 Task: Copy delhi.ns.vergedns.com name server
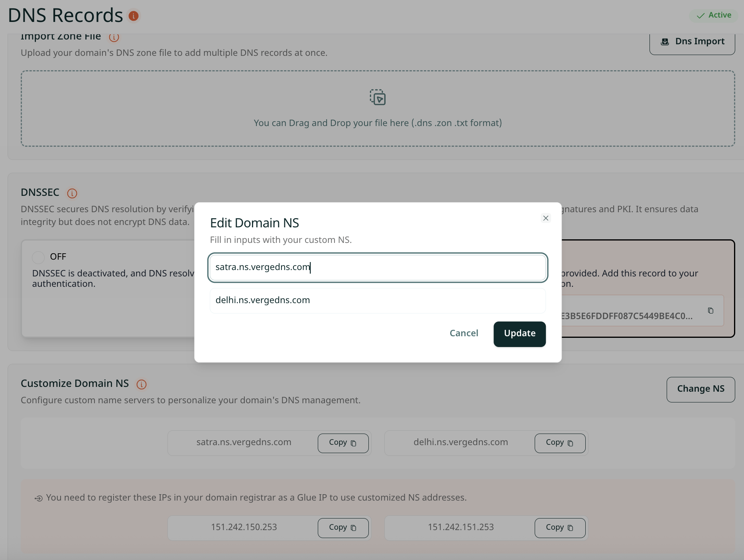(x=560, y=443)
